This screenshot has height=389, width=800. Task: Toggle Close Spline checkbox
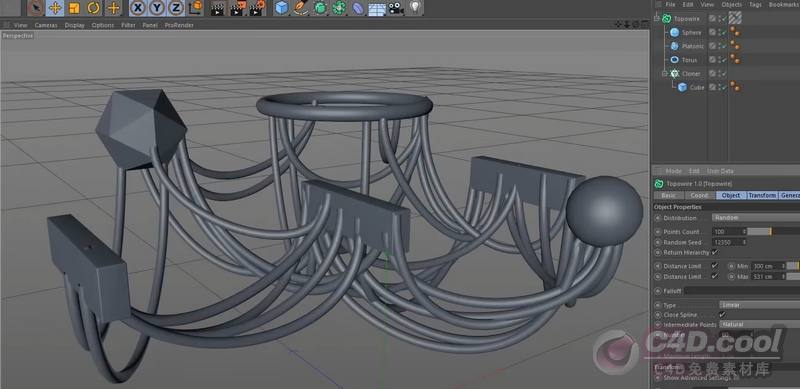click(722, 314)
